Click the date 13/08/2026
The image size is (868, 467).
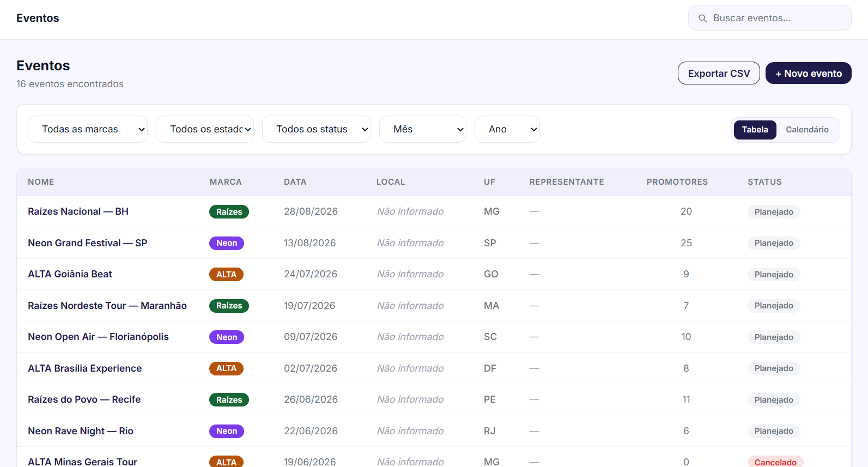click(x=309, y=243)
